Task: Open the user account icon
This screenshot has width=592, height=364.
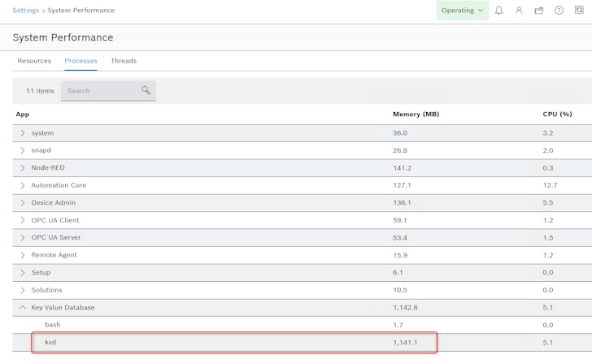Action: tap(519, 11)
